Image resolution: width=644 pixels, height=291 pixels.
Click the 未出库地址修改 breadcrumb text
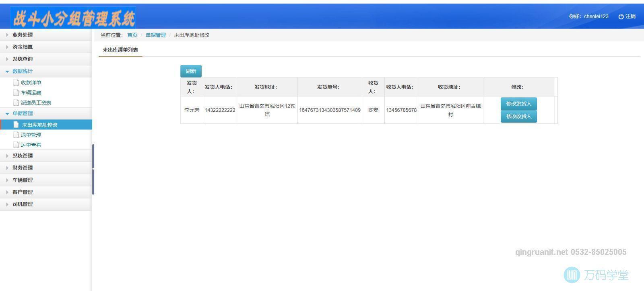click(192, 35)
